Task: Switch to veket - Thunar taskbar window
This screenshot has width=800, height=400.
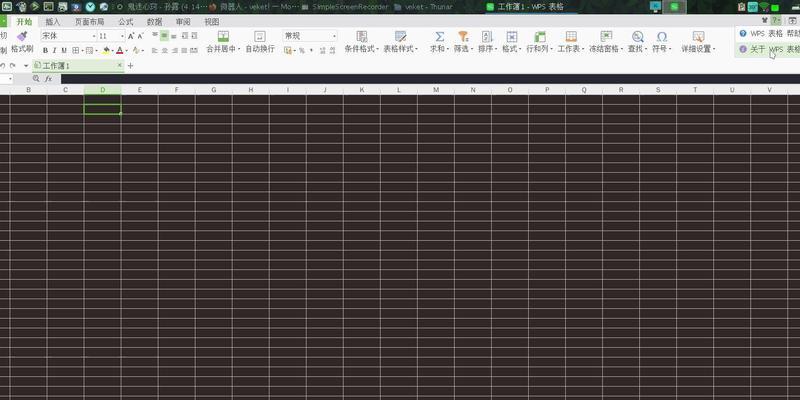Action: [423, 7]
